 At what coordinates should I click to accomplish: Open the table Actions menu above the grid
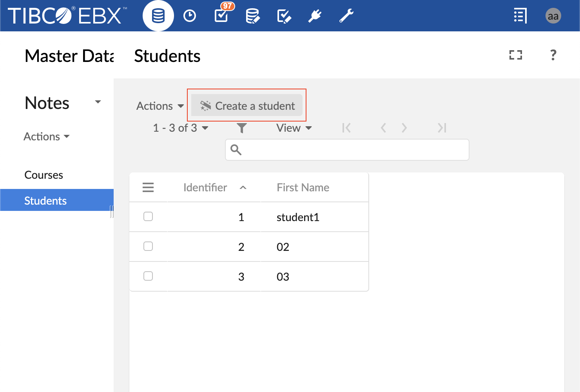[x=160, y=106]
